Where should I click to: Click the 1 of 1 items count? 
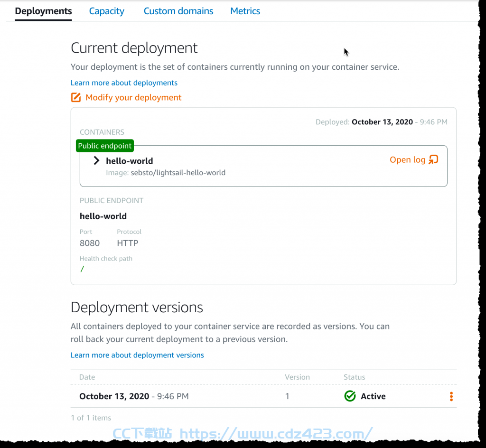(91, 418)
